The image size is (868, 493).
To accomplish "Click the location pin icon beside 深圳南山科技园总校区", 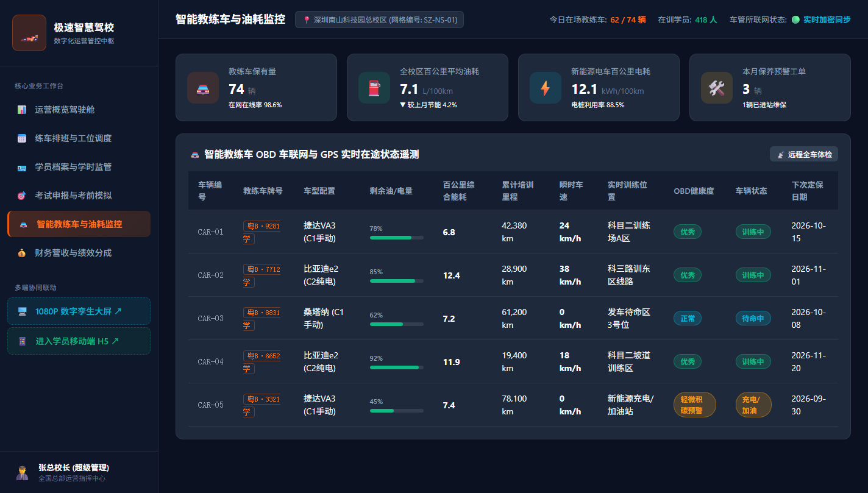I will tap(307, 20).
